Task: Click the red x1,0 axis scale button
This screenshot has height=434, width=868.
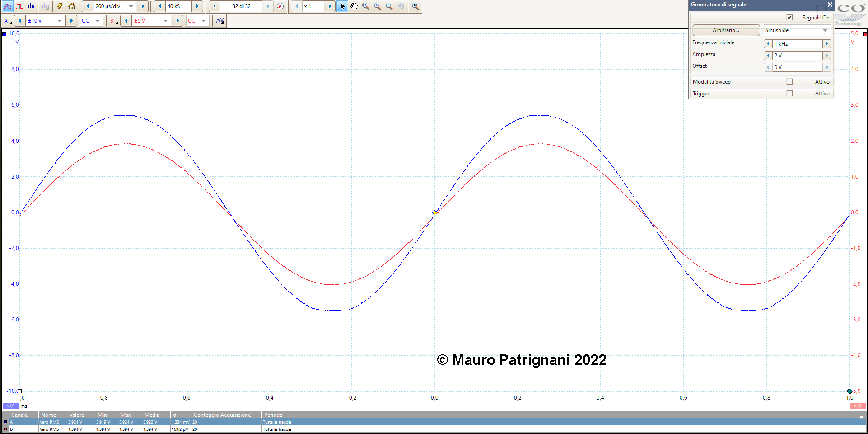Action: pyautogui.click(x=858, y=406)
